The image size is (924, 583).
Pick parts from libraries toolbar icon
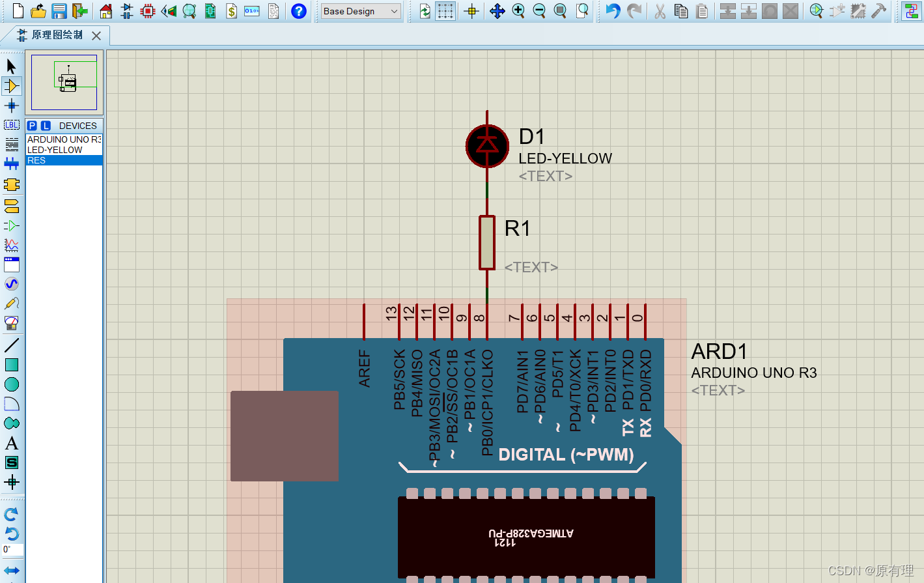(x=817, y=11)
